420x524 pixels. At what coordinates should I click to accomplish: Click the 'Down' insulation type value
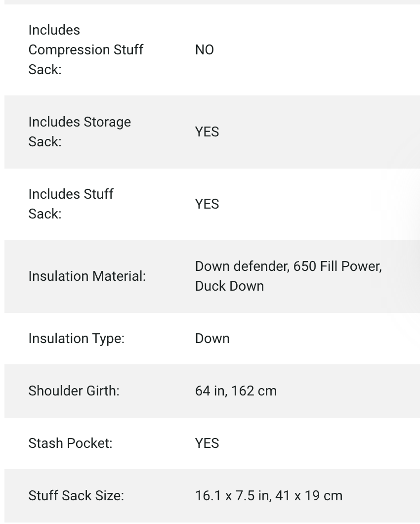pos(212,338)
